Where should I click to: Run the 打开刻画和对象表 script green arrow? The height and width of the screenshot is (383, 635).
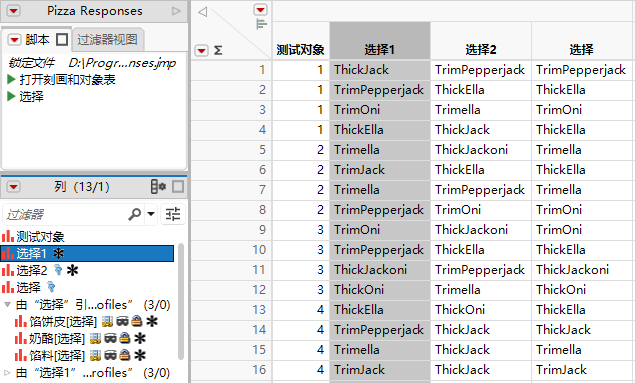[11, 79]
